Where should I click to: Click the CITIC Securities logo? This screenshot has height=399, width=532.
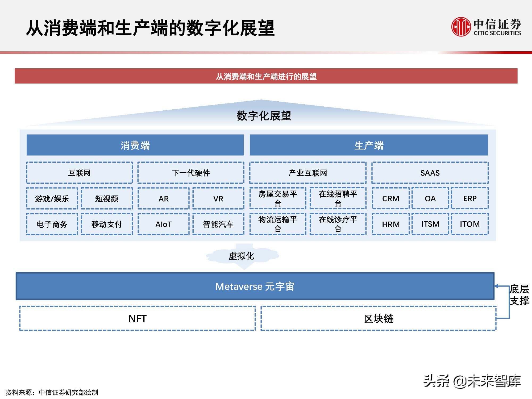point(486,27)
